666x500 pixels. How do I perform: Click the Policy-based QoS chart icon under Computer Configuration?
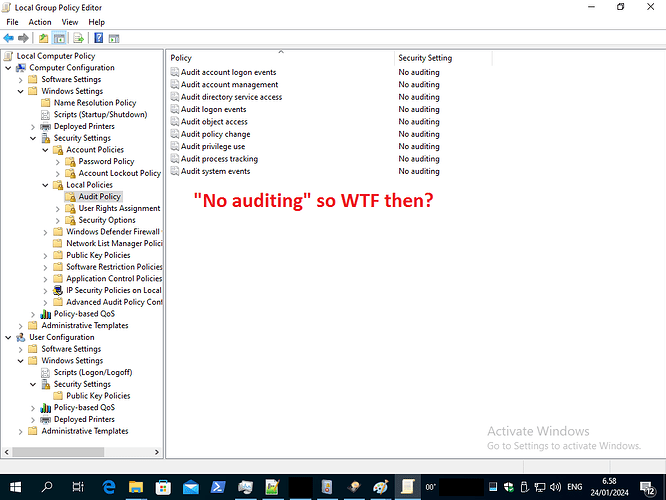pos(45,314)
